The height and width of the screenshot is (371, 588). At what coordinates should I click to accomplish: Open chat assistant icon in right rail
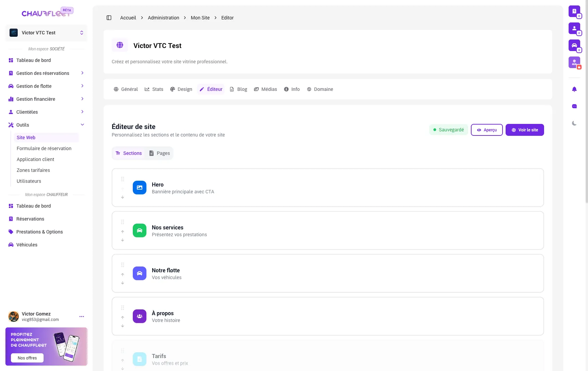point(574,106)
